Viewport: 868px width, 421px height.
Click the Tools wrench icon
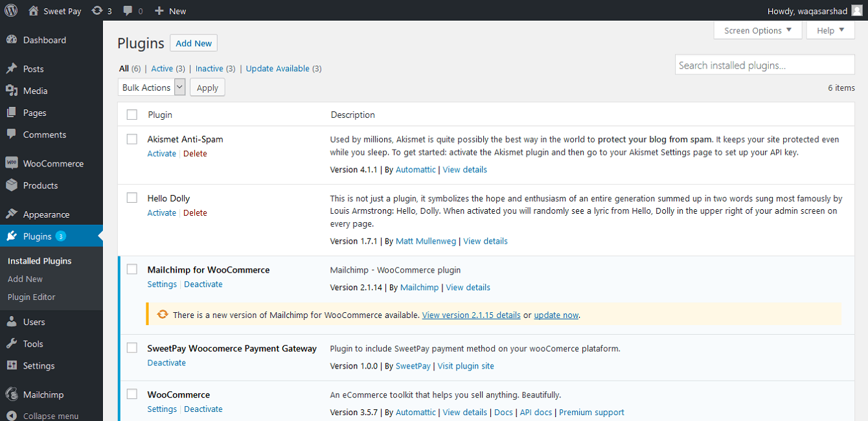tap(12, 344)
